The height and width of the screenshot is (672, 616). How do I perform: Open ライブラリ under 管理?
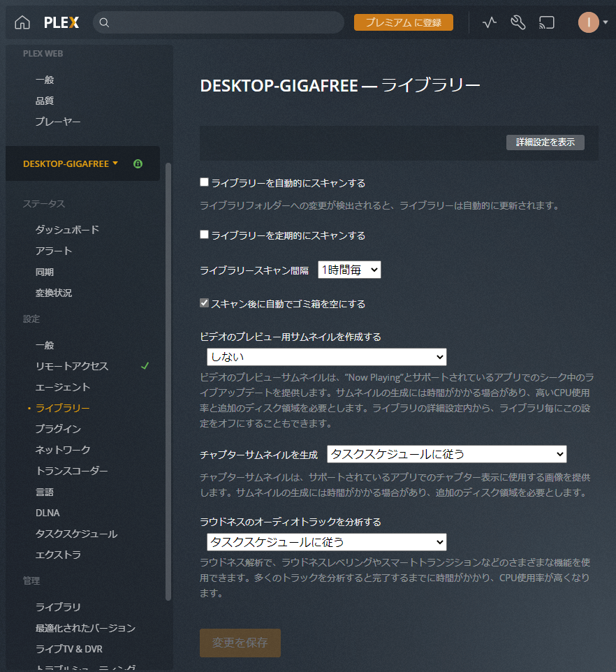tap(58, 607)
